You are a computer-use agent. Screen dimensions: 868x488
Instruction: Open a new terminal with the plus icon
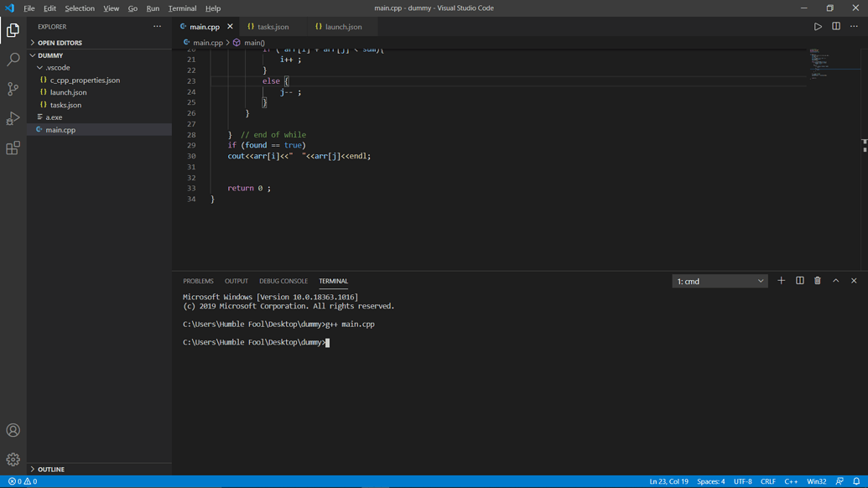click(781, 281)
